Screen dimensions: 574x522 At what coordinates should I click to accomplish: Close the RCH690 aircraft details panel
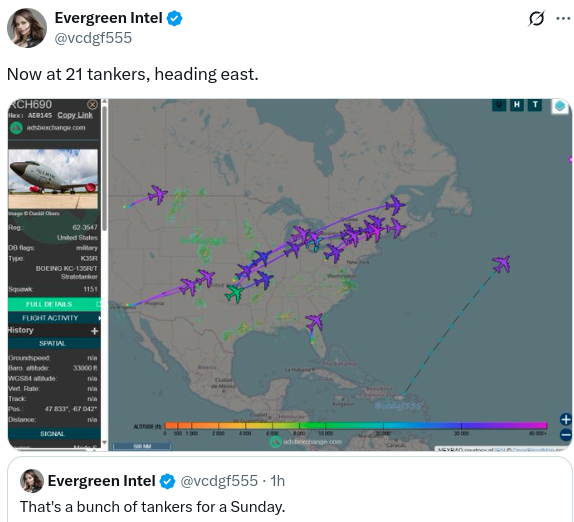[93, 105]
